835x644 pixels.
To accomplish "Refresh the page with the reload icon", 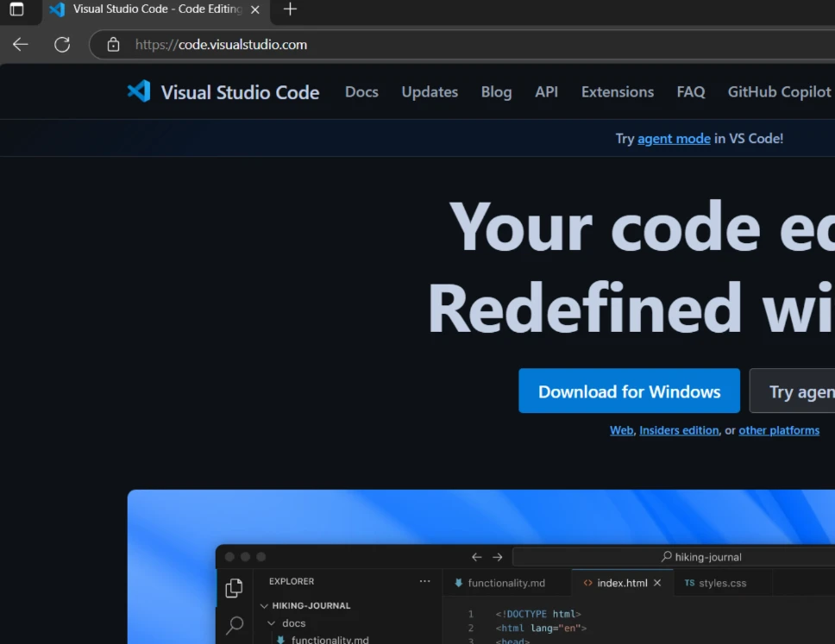I will 62,45.
